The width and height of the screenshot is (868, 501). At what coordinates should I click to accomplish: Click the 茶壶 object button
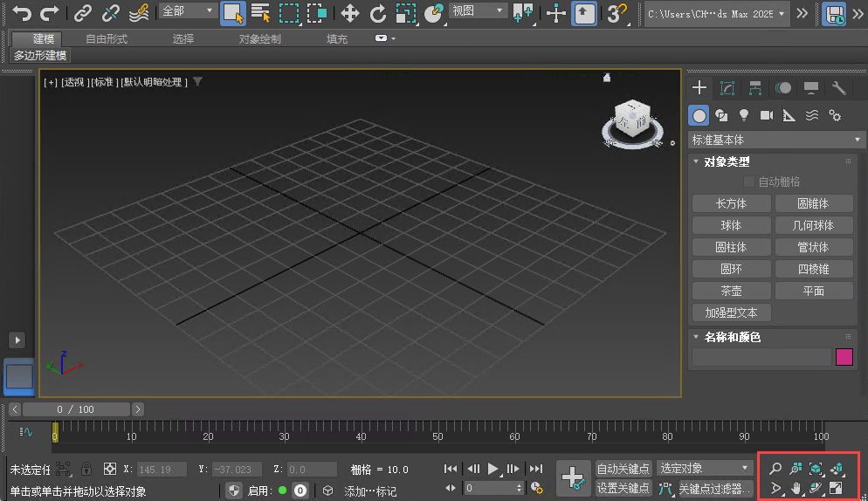pos(731,291)
